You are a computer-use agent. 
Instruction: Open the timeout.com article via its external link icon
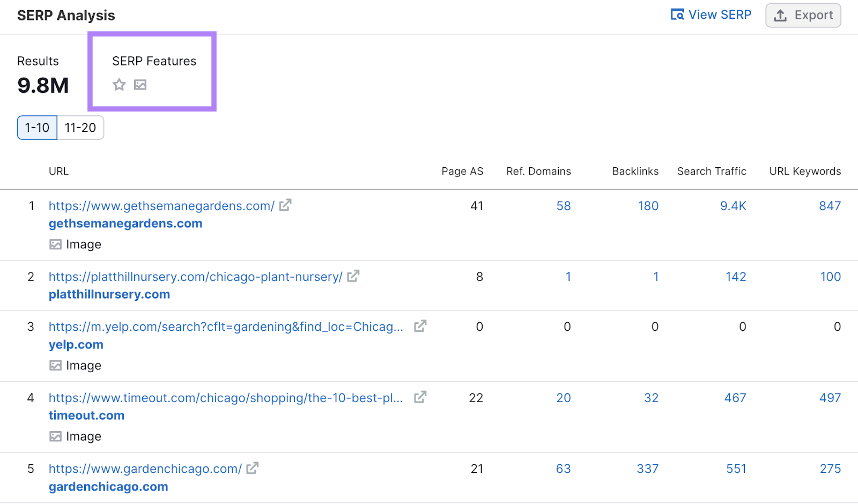pos(420,397)
